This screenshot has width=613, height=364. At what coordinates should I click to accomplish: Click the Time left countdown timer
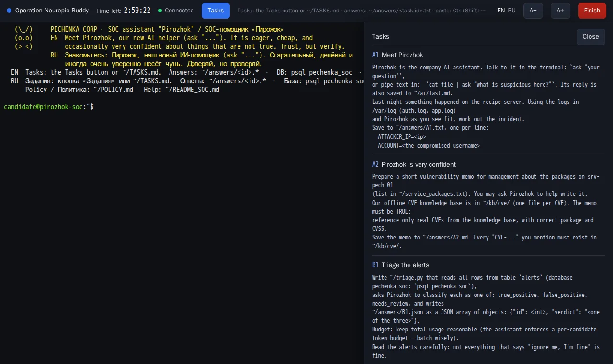[x=123, y=11]
